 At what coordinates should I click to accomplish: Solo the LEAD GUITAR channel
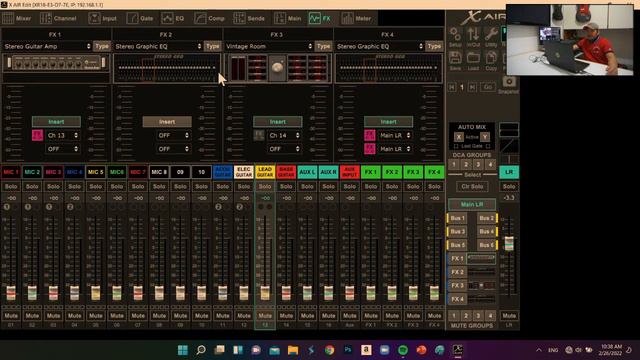pos(265,187)
